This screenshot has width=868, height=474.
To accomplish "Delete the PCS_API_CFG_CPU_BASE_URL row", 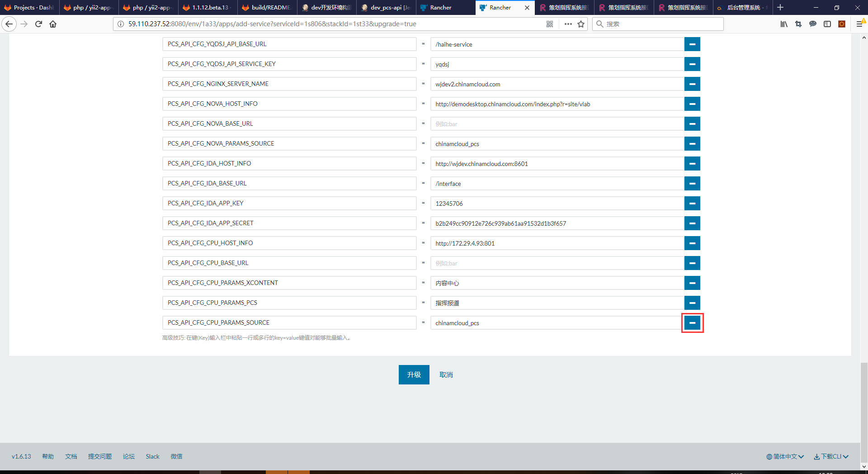I will [x=692, y=263].
